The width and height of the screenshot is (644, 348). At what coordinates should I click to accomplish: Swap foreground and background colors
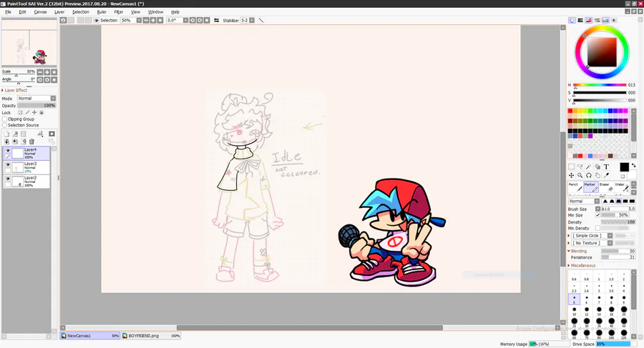point(633,165)
